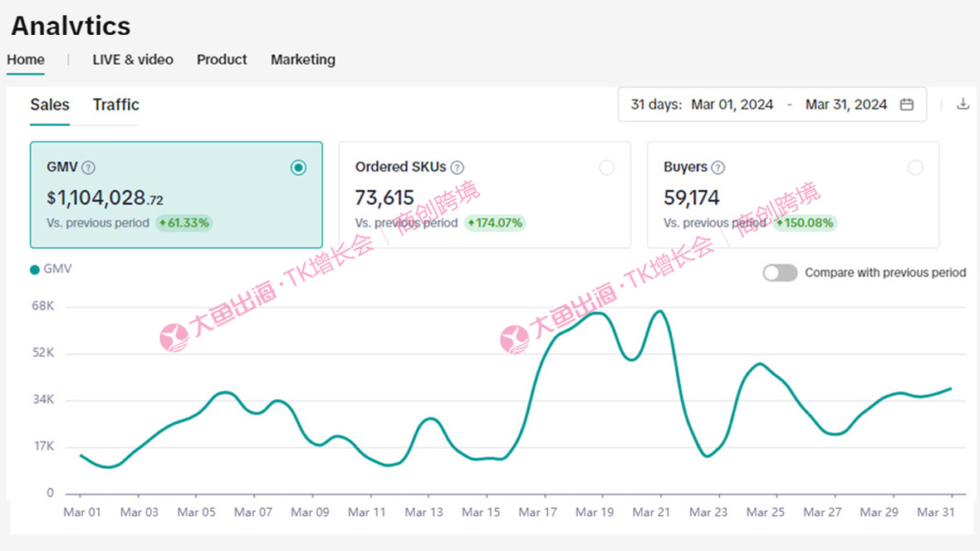980x551 pixels.
Task: Click the GMV help question-mark icon
Action: click(x=88, y=168)
